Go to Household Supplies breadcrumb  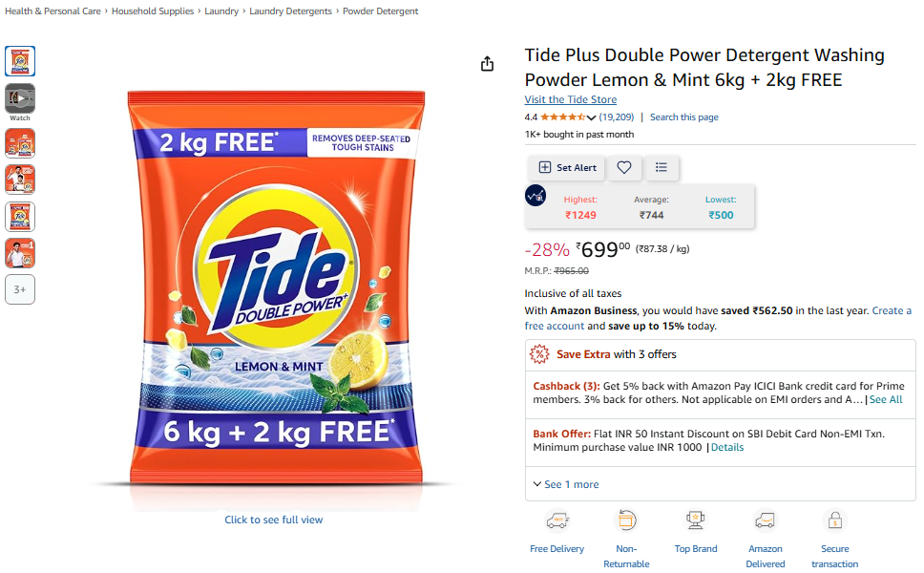click(153, 11)
